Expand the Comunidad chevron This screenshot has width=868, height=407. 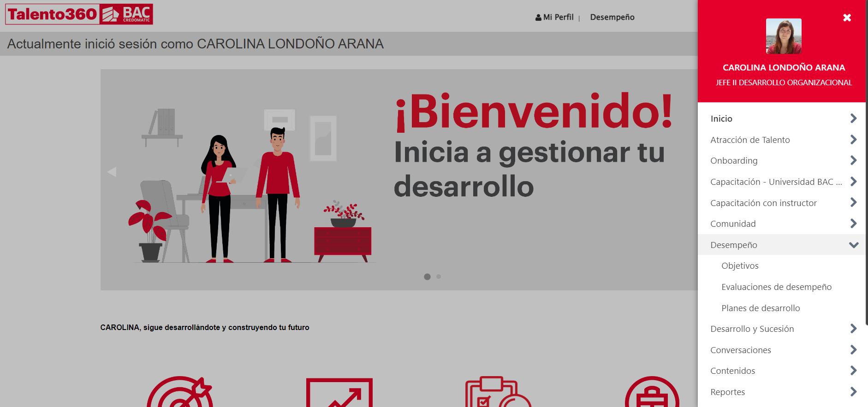[x=853, y=224]
